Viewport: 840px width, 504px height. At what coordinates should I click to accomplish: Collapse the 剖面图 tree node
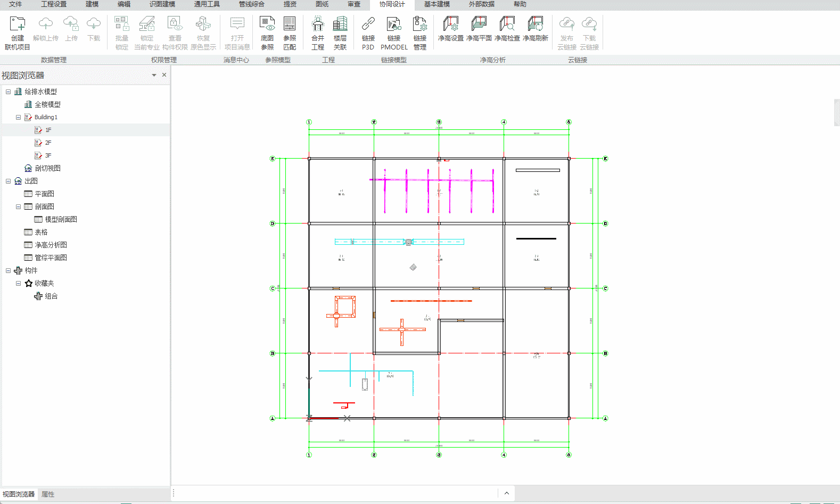(x=18, y=206)
